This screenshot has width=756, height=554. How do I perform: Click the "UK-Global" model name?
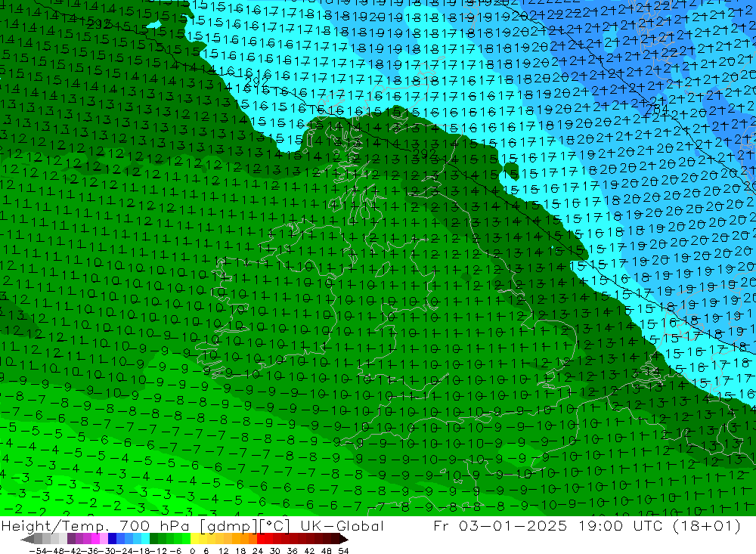pos(342,525)
